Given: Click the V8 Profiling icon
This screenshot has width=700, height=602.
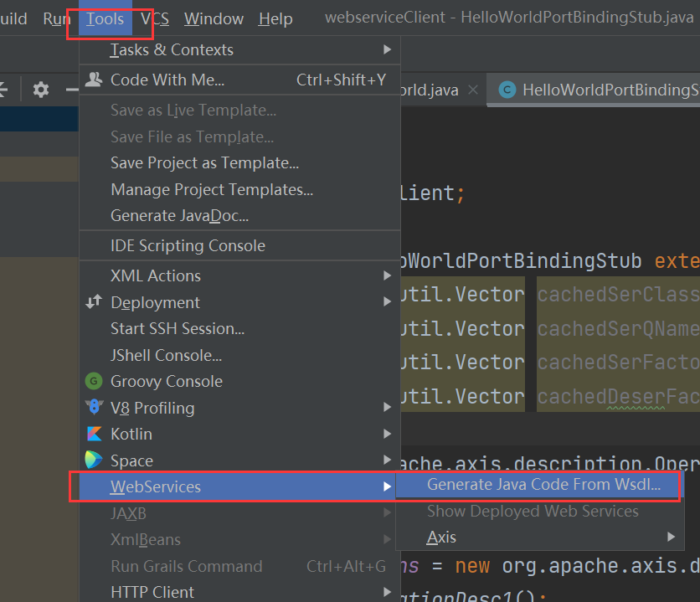Looking at the screenshot, I should point(94,407).
